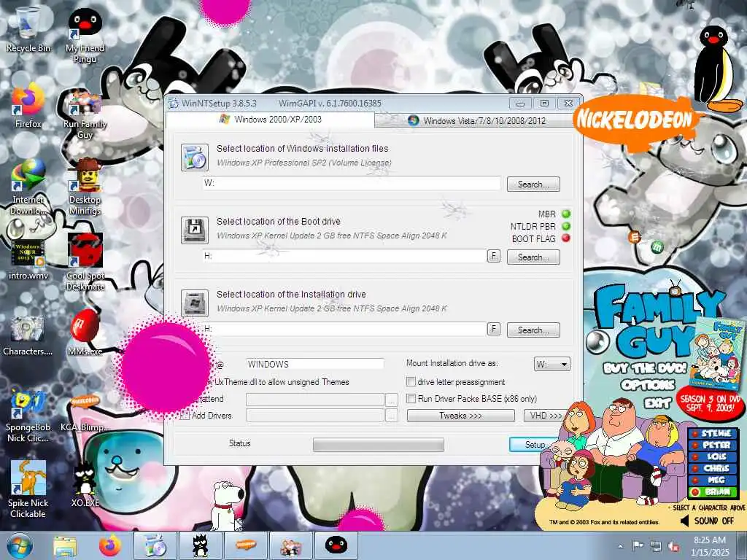Click the Status progress bar
This screenshot has height=560, width=747.
(379, 445)
